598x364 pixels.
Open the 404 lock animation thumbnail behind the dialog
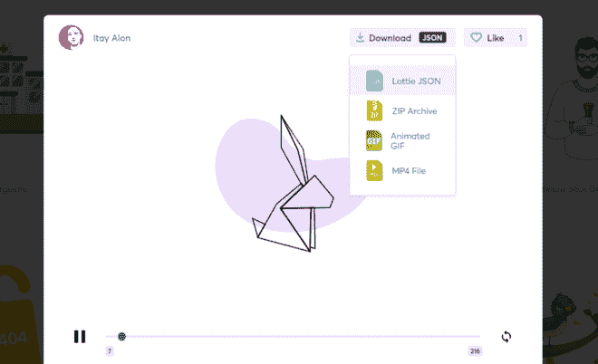tap(19, 314)
